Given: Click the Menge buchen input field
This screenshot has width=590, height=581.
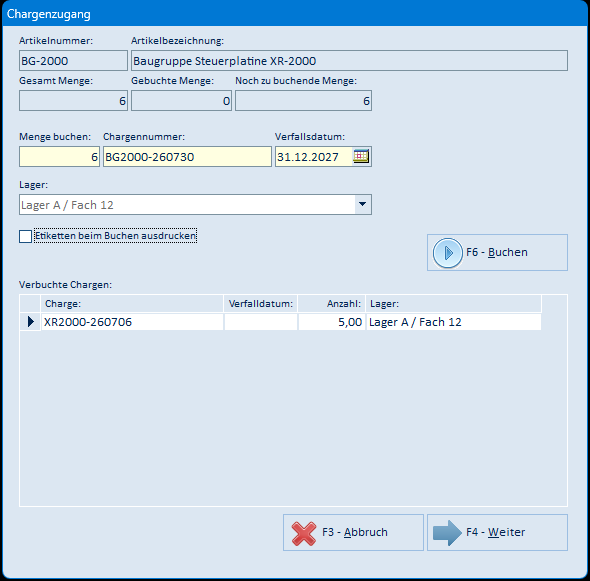Looking at the screenshot, I should click(x=59, y=157).
